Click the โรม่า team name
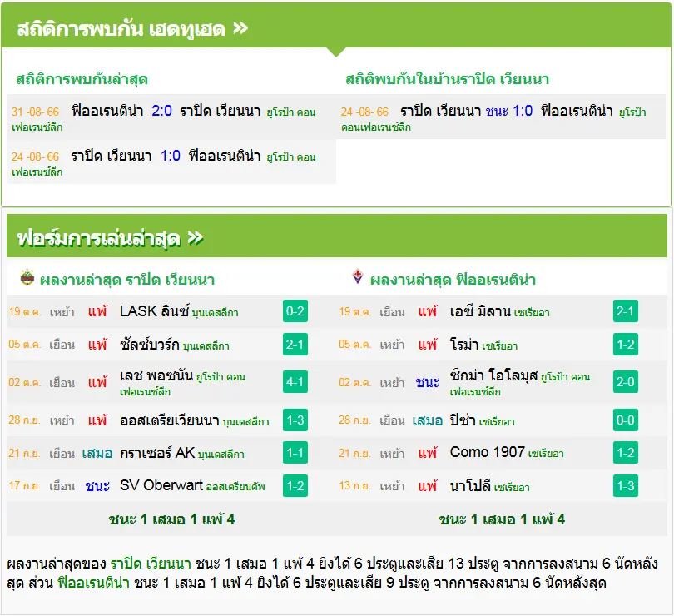The image size is (674, 616). coord(464,344)
